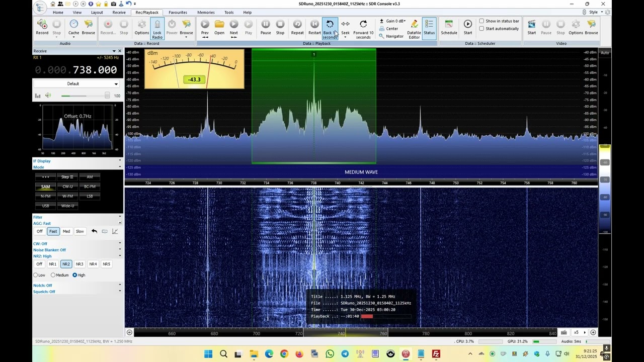Jump Forward 10 seconds
644x362 pixels.
tap(363, 29)
